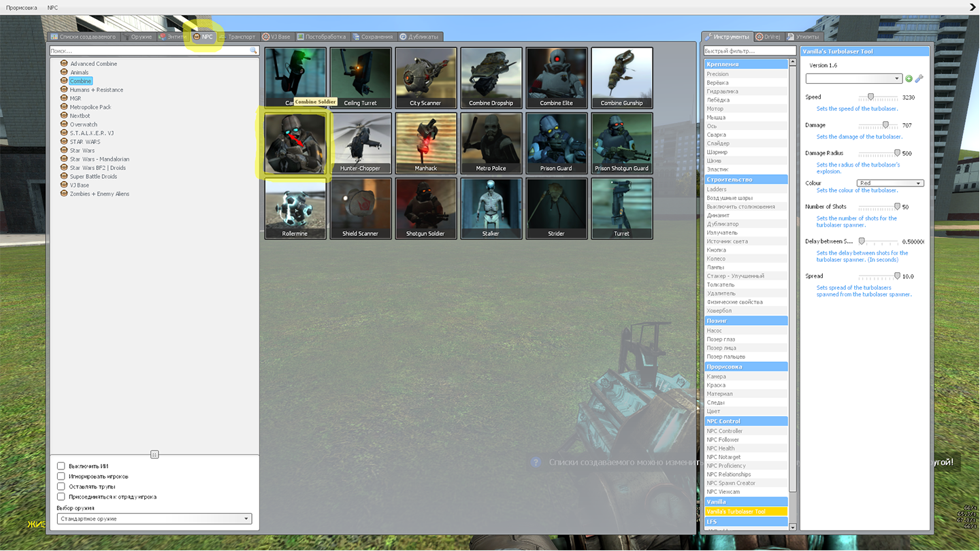Spawn the Metro Police NPC icon
The width and height of the screenshot is (980, 551).
491,144
